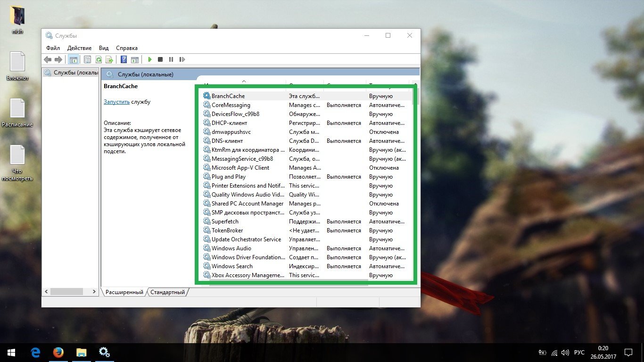Stop the service with the square stop icon
This screenshot has height=362, width=644.
[160, 59]
